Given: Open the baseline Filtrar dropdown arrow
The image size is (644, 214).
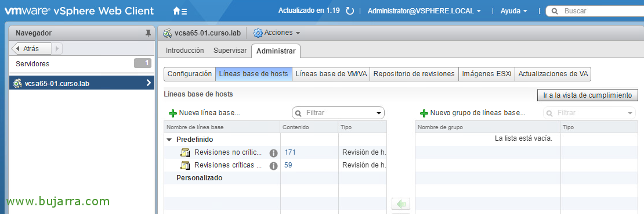Looking at the screenshot, I should click(379, 113).
